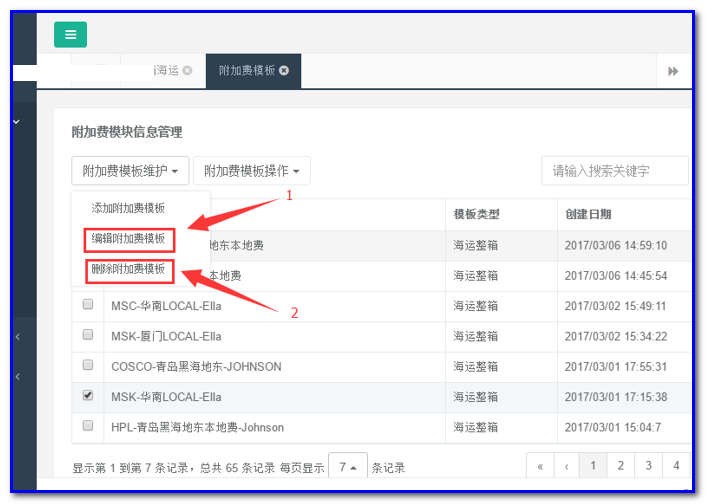Check the MSK-厦门LOCAL-Ella row checkbox
This screenshot has height=504, width=706.
pos(88,334)
